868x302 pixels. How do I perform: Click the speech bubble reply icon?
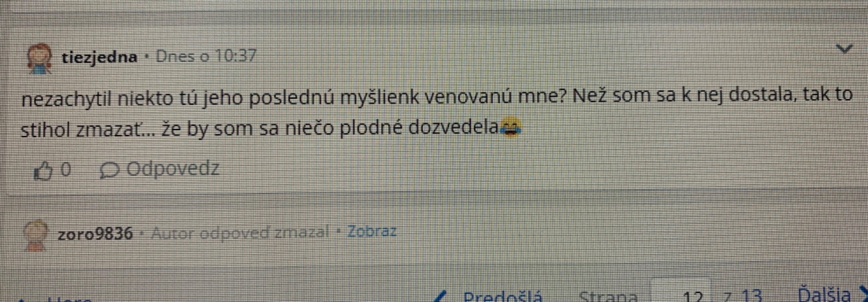[109, 171]
